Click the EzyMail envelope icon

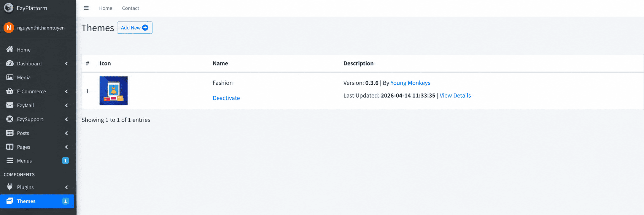coord(10,105)
